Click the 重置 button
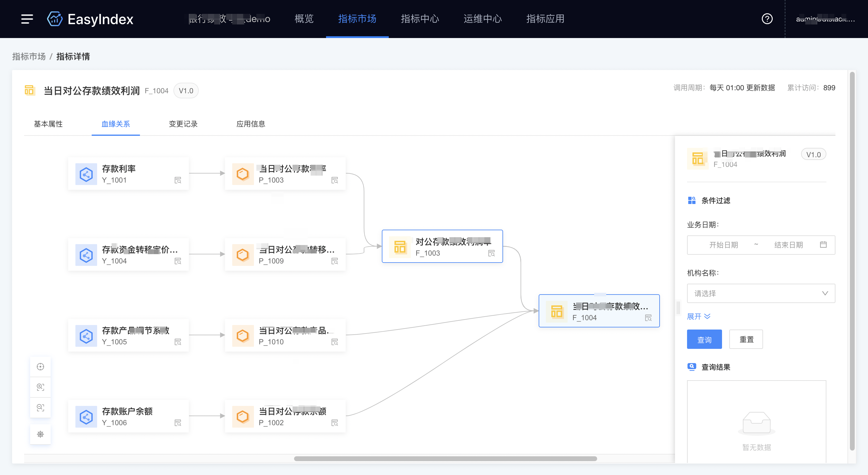This screenshot has width=868, height=475. (746, 340)
